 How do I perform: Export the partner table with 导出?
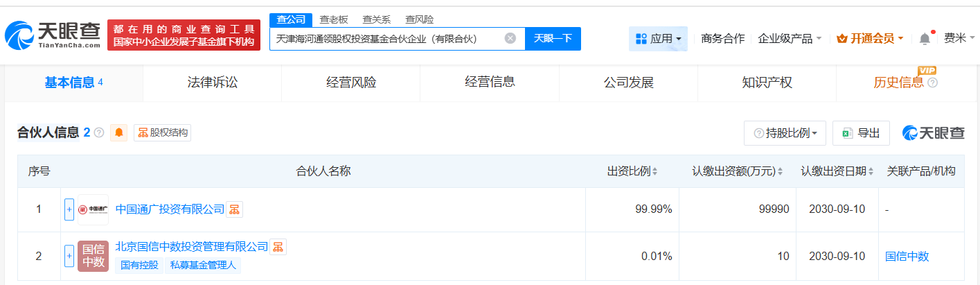point(861,133)
